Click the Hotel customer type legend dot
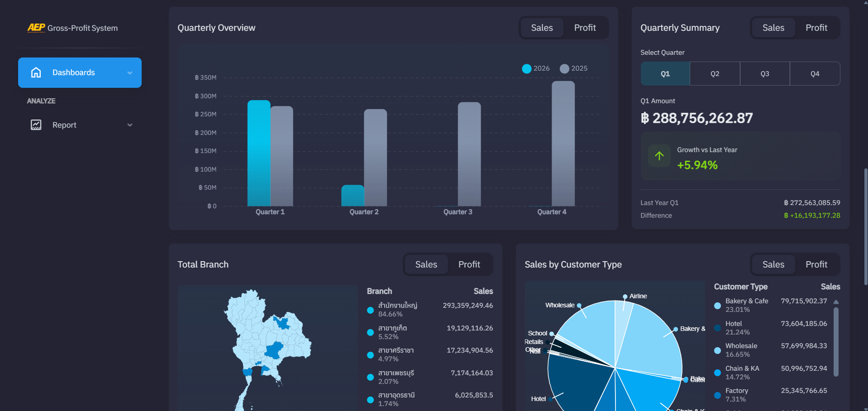The image size is (868, 411). tap(717, 328)
